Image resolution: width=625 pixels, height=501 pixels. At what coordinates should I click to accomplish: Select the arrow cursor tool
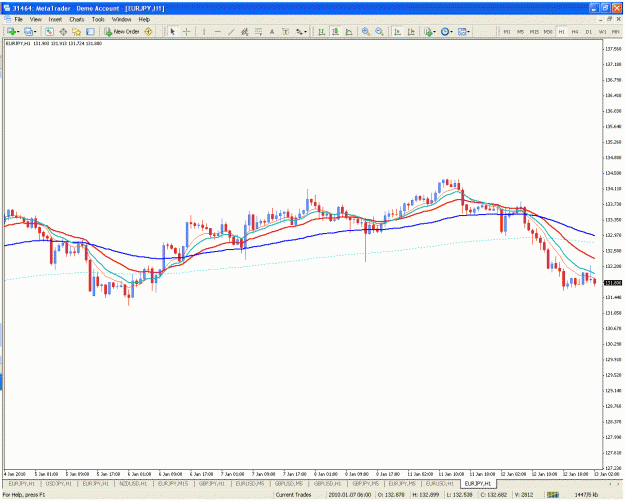(x=173, y=31)
